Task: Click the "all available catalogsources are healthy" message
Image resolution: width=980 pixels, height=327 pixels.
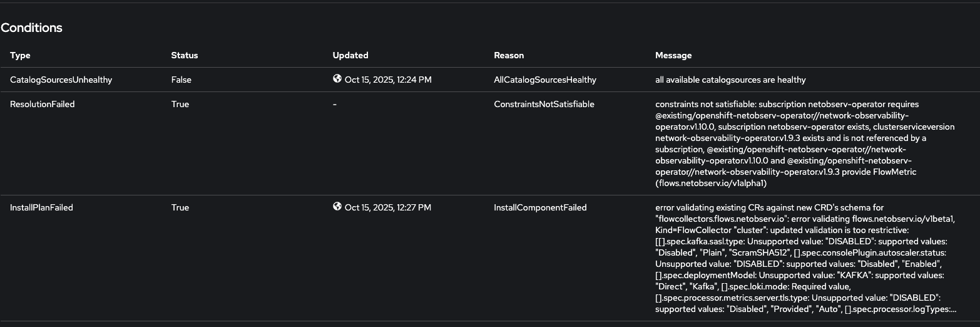Action: (x=730, y=80)
